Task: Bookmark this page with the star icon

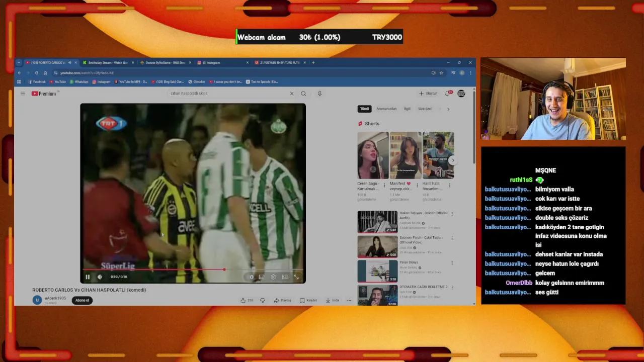Action: (x=441, y=73)
